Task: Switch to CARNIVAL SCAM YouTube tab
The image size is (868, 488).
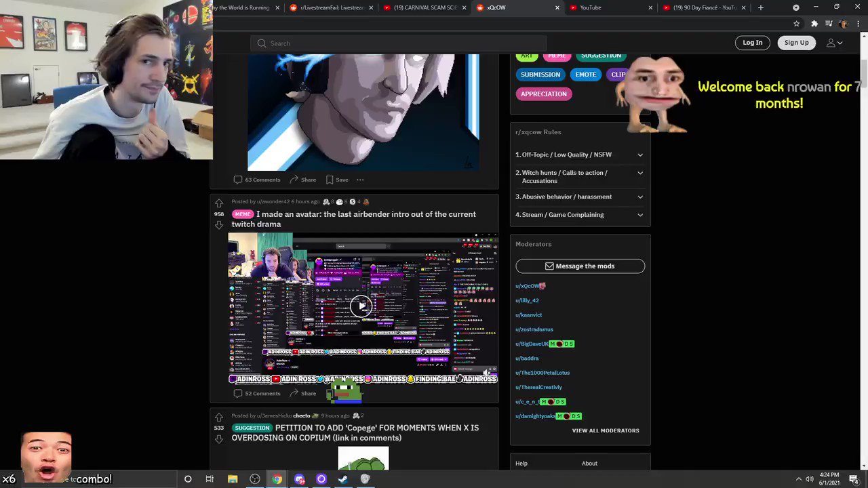Action: click(424, 7)
